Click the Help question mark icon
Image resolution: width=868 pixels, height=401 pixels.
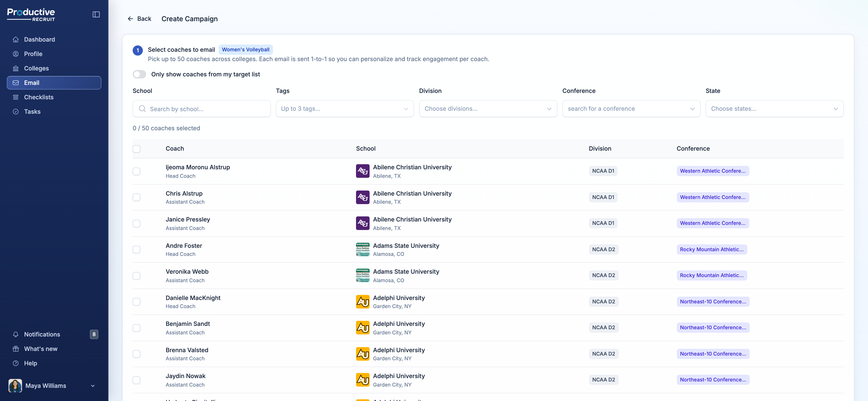point(15,363)
